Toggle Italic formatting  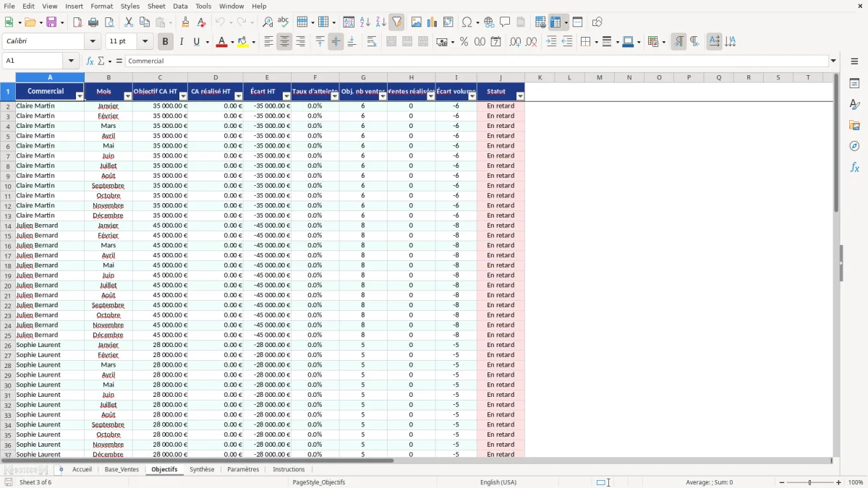[182, 42]
